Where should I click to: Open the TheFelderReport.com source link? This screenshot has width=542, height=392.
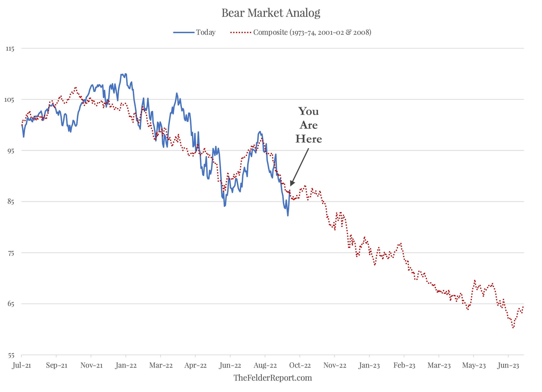273,378
